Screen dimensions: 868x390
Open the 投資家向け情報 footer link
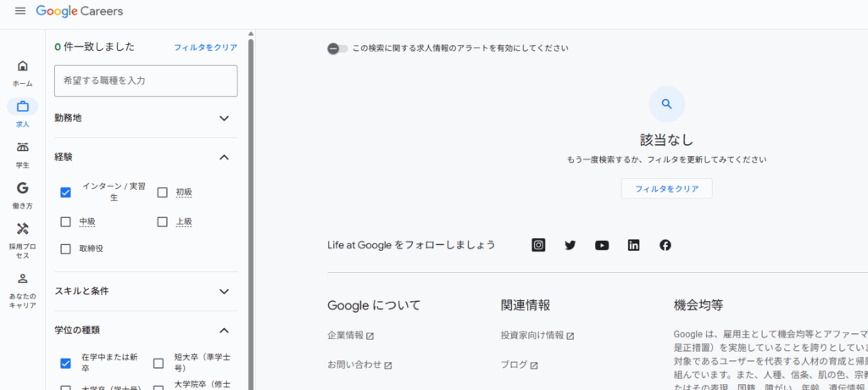pyautogui.click(x=537, y=335)
